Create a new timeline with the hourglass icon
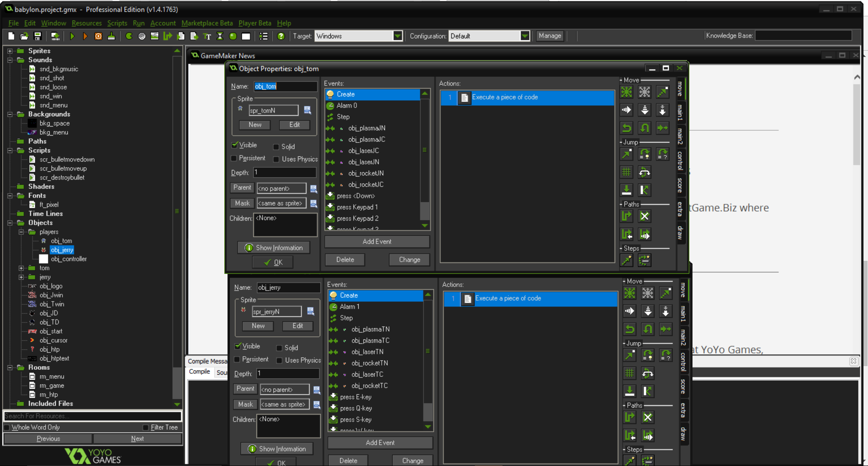This screenshot has height=466, width=868. pyautogui.click(x=220, y=36)
